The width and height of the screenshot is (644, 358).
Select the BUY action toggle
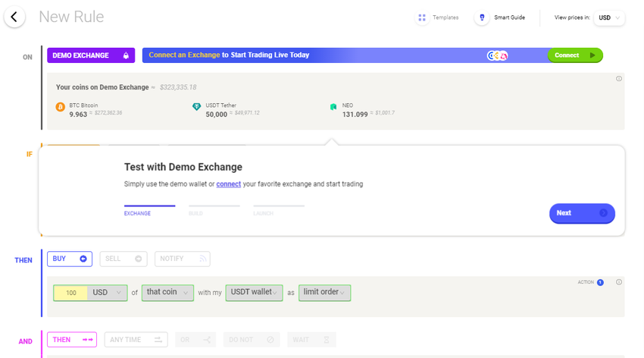(x=70, y=259)
